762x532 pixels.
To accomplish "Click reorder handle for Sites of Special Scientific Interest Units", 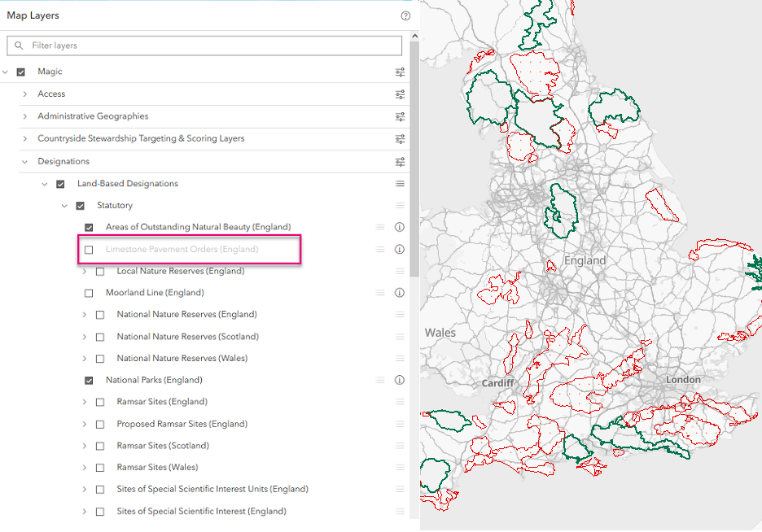I will pos(400,489).
